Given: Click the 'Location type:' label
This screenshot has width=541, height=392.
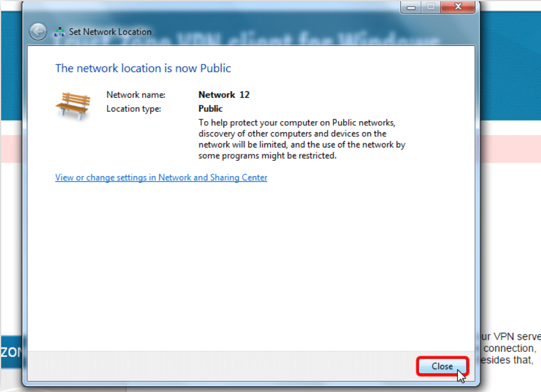Looking at the screenshot, I should click(x=133, y=109).
